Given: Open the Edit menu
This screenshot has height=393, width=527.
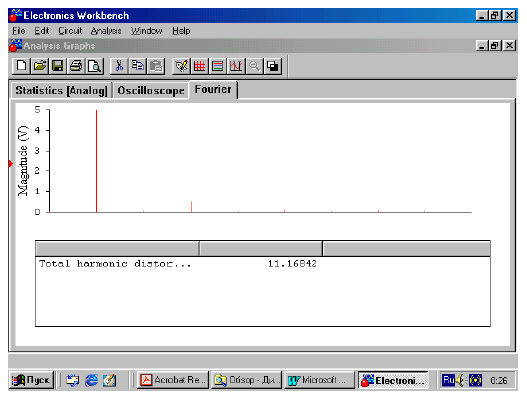Looking at the screenshot, I should tap(42, 31).
